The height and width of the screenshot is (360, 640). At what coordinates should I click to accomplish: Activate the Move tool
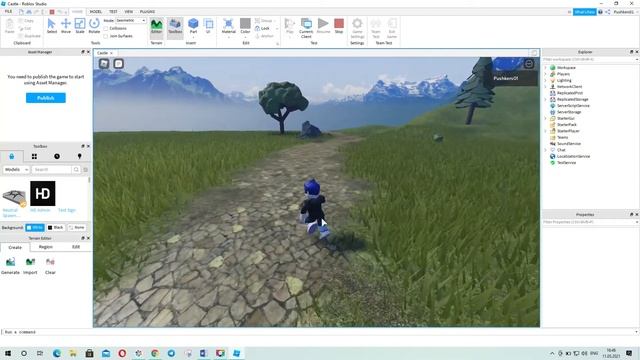[66, 26]
